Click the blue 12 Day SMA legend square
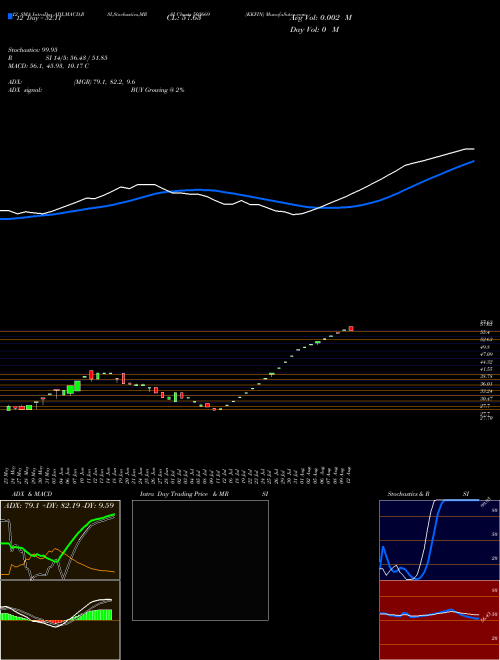Viewport: 500px width, 660px height. (x=10, y=16)
